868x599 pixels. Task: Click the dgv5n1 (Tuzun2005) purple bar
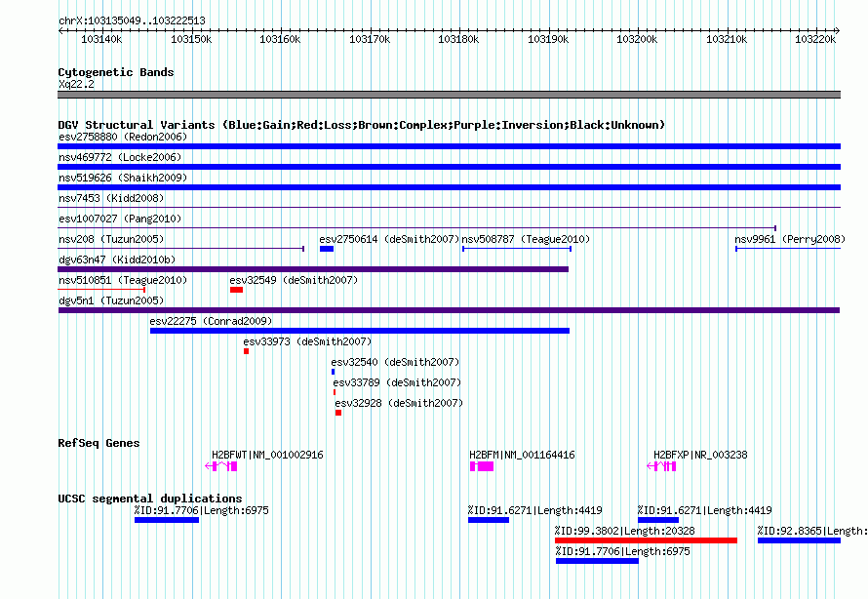449,310
